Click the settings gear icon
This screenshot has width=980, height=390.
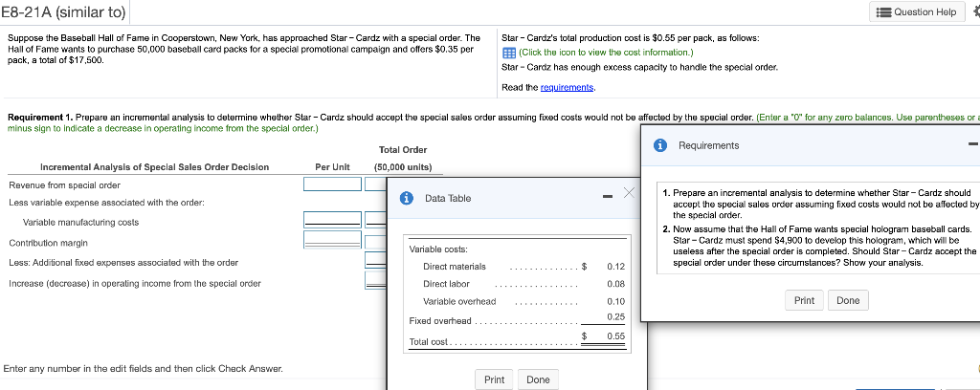point(975,11)
